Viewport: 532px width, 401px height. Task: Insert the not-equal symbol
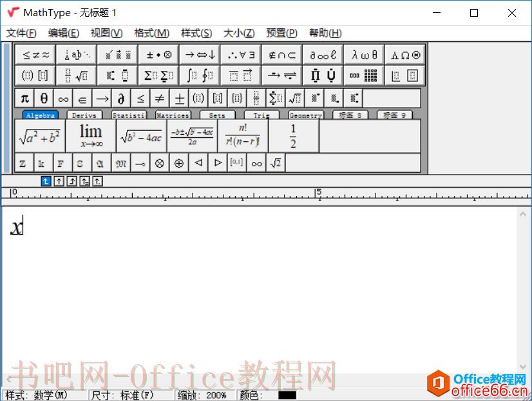(160, 99)
